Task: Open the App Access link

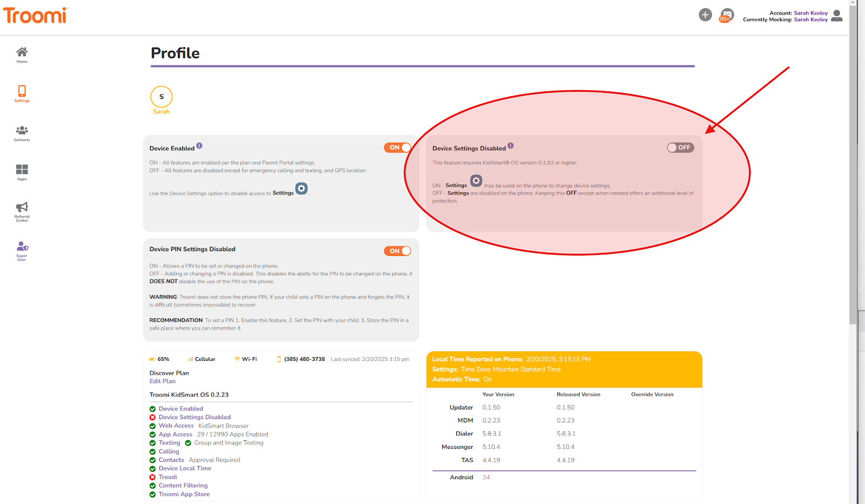Action: pos(175,434)
